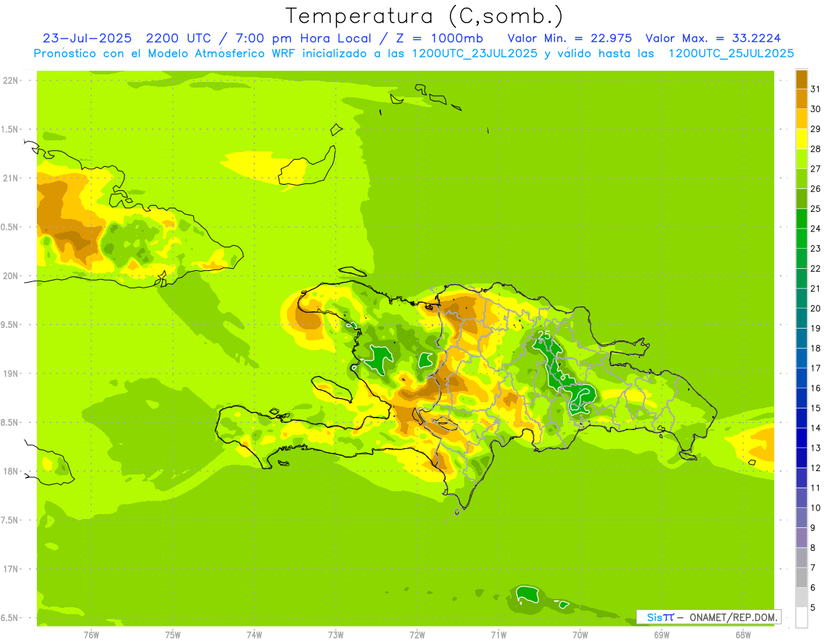The height and width of the screenshot is (644, 834).
Task: Click the '23' colorbar scale label
Action: tap(816, 249)
